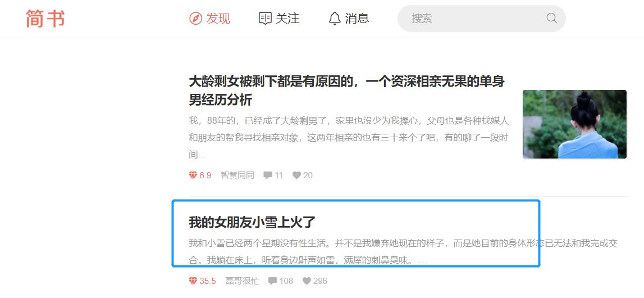Visit author 磊哥很忙's profile

pyautogui.click(x=243, y=281)
